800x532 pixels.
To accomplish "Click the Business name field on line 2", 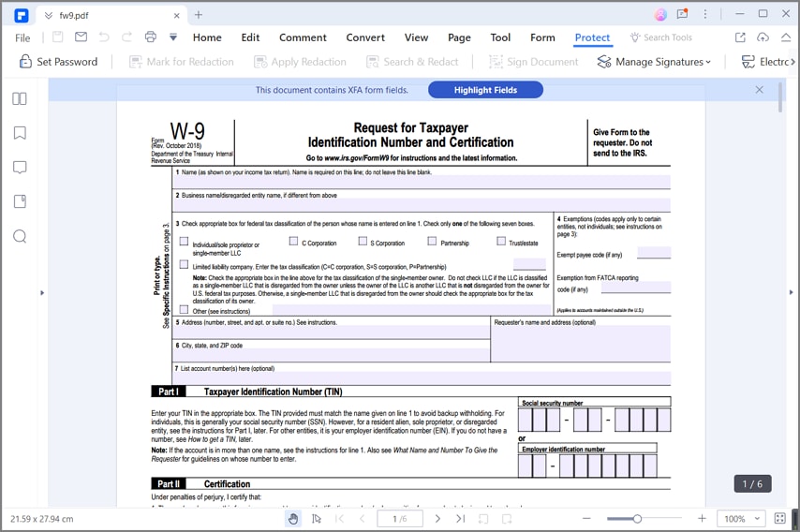I will click(x=422, y=205).
